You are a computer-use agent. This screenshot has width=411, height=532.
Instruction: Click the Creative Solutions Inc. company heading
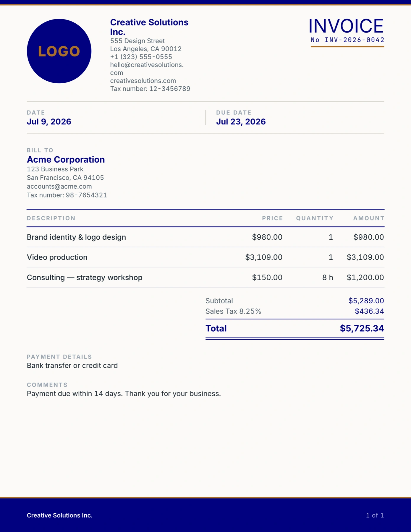coord(149,27)
